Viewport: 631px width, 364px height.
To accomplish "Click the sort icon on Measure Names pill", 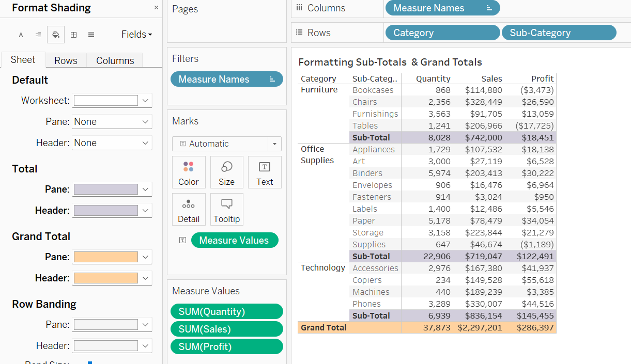I will pyautogui.click(x=489, y=8).
